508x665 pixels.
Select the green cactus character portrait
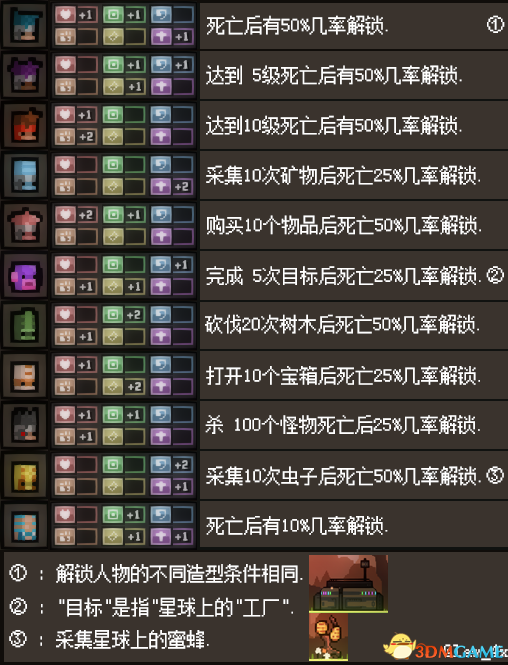tap(25, 326)
